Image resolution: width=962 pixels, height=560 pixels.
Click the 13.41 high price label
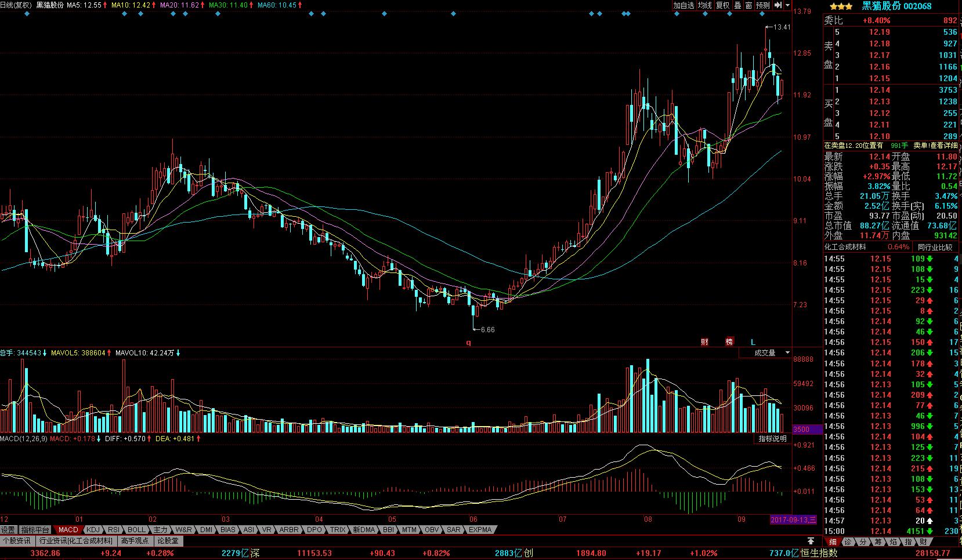[x=782, y=27]
